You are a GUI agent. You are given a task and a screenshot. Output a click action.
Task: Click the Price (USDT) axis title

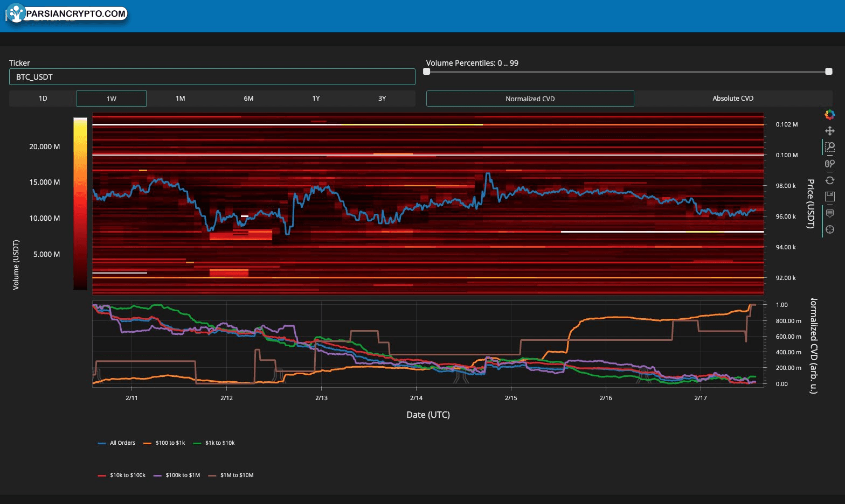tap(810, 204)
